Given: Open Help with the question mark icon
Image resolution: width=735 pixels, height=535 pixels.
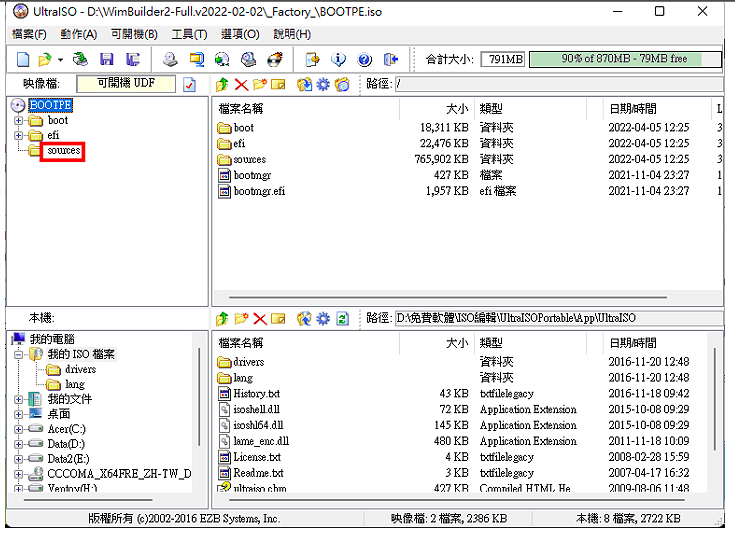Looking at the screenshot, I should pyautogui.click(x=365, y=59).
